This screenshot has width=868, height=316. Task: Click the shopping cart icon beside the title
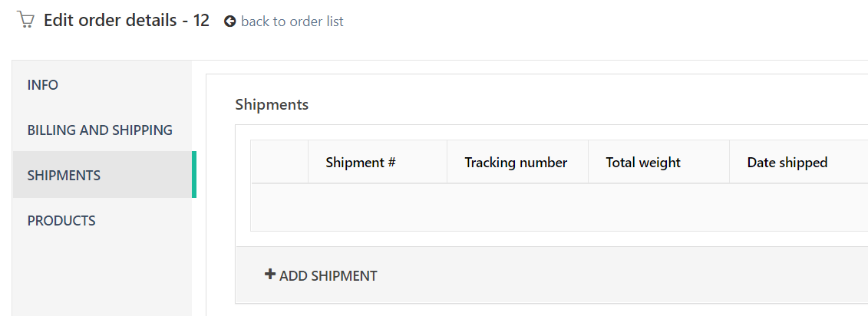[x=25, y=21]
